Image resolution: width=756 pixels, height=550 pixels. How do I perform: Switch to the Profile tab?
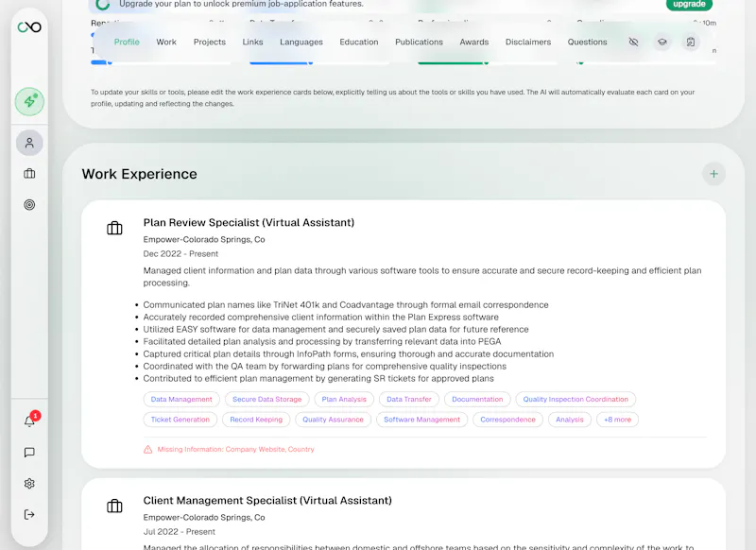tap(127, 42)
